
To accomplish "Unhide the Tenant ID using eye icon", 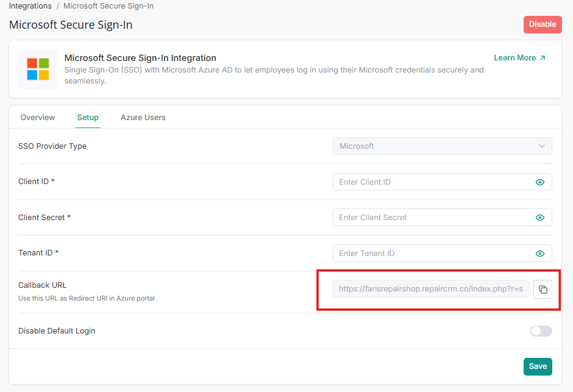I will pyautogui.click(x=539, y=254).
